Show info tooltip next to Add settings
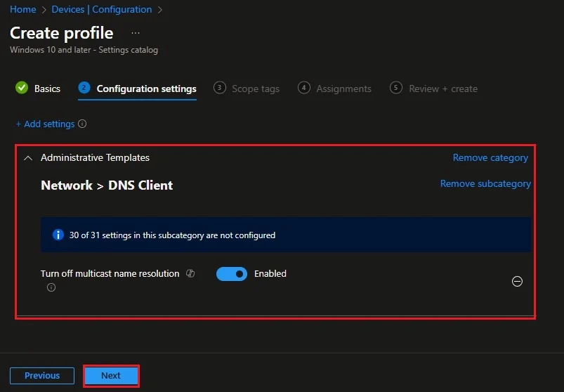 click(82, 124)
